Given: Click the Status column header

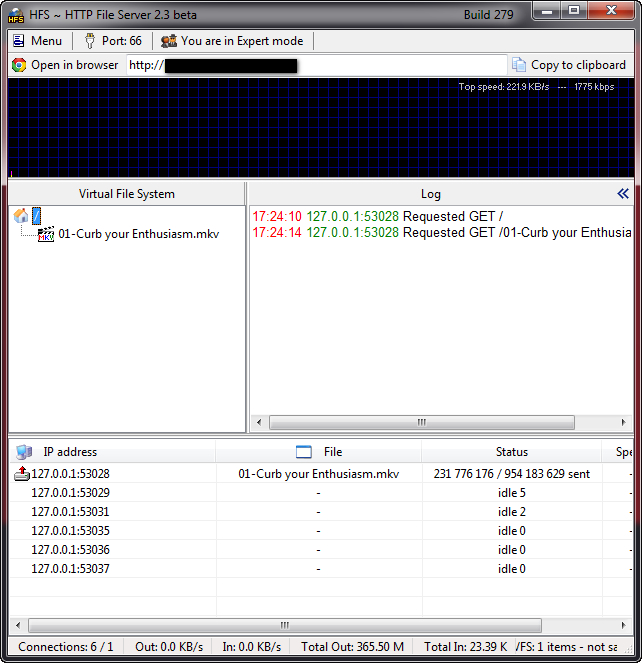Looking at the screenshot, I should pyautogui.click(x=511, y=452).
